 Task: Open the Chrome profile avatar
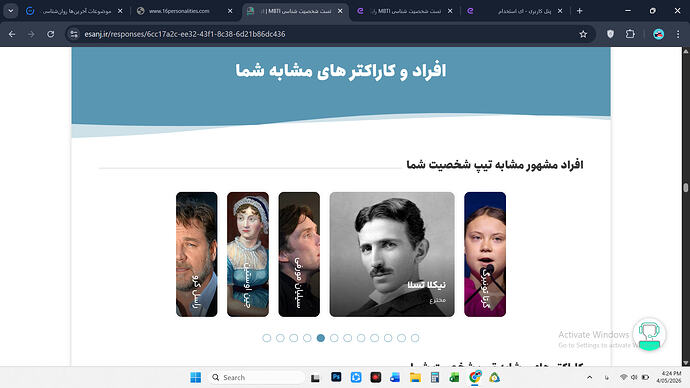658,34
